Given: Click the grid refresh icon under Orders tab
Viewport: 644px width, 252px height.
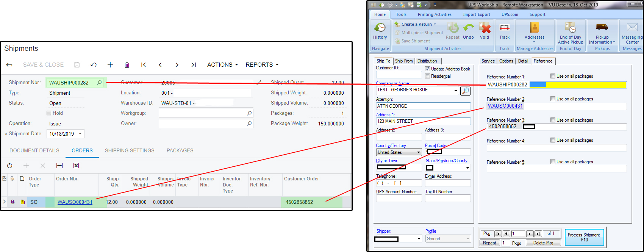Looking at the screenshot, I should [10, 166].
